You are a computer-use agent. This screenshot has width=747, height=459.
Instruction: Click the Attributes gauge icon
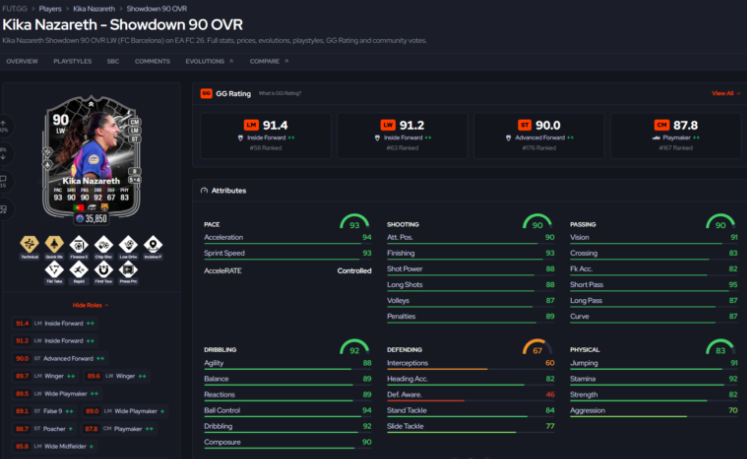pos(204,191)
